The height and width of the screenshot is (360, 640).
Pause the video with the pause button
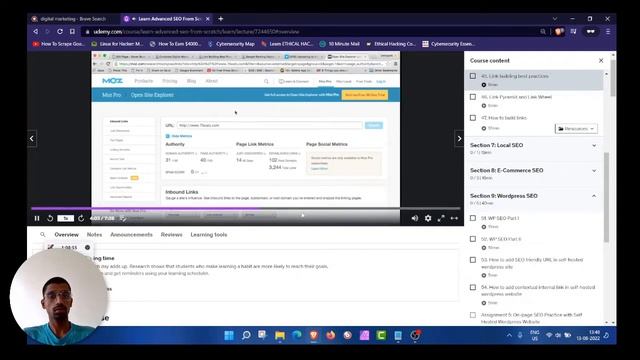point(37,218)
